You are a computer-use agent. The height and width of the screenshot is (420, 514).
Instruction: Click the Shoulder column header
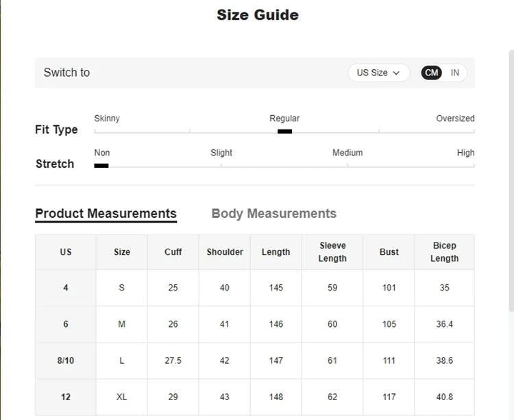point(225,251)
